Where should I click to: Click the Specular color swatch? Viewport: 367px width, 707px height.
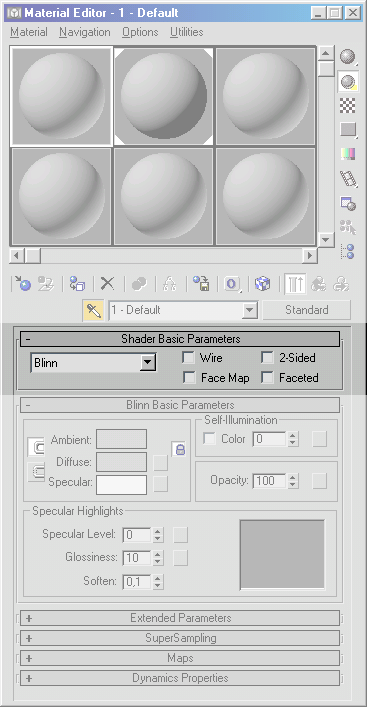point(121,485)
